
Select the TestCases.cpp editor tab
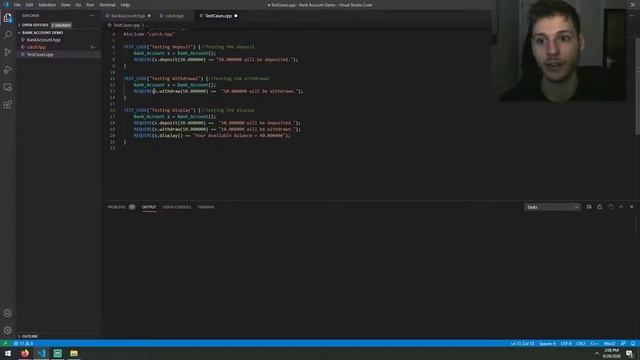tap(218, 16)
